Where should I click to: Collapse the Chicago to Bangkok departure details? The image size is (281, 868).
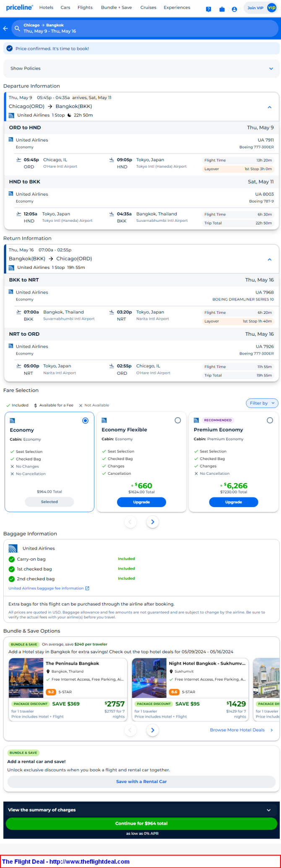point(269,107)
